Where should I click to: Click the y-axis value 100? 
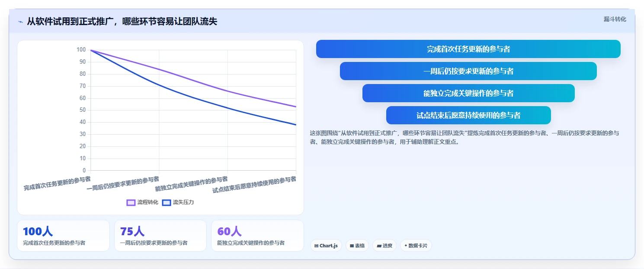(81, 50)
